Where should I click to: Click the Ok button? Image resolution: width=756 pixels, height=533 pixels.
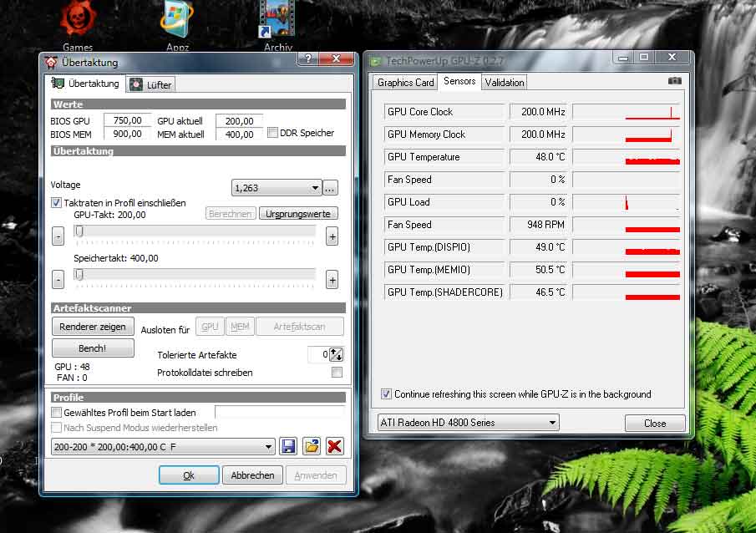[x=189, y=475]
